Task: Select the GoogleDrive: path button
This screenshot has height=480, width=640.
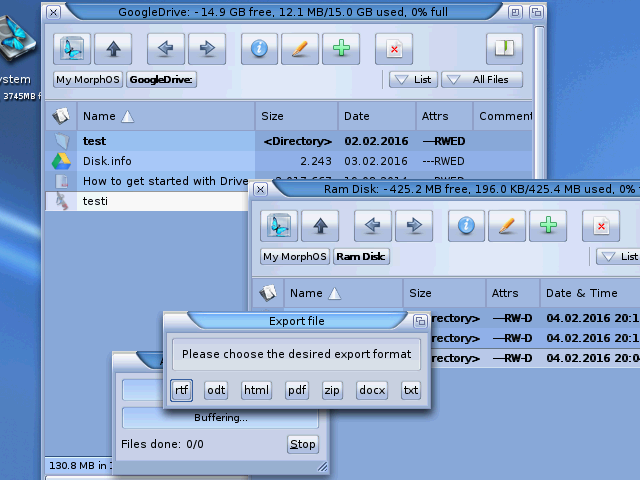Action: [x=162, y=80]
